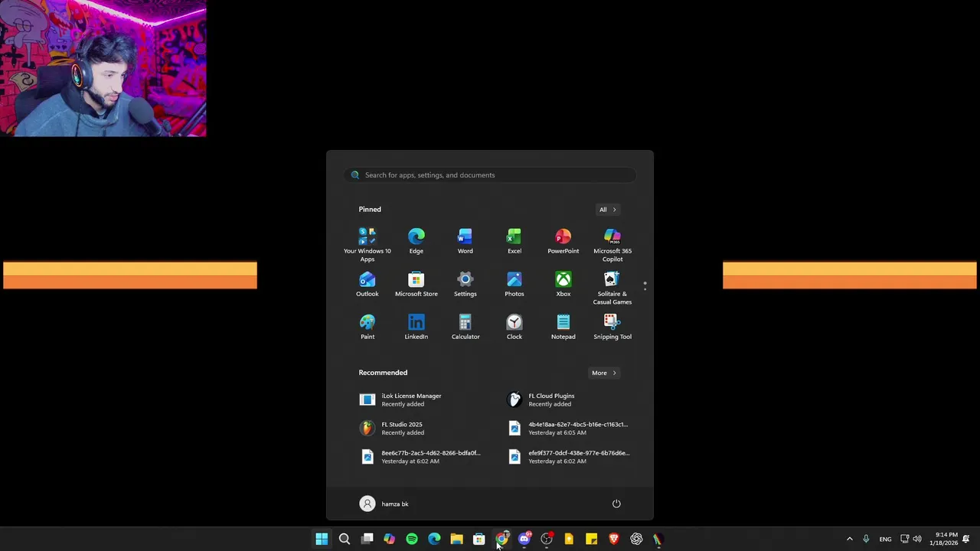The width and height of the screenshot is (980, 551).
Task: Open the Calculator app
Action: click(x=465, y=327)
